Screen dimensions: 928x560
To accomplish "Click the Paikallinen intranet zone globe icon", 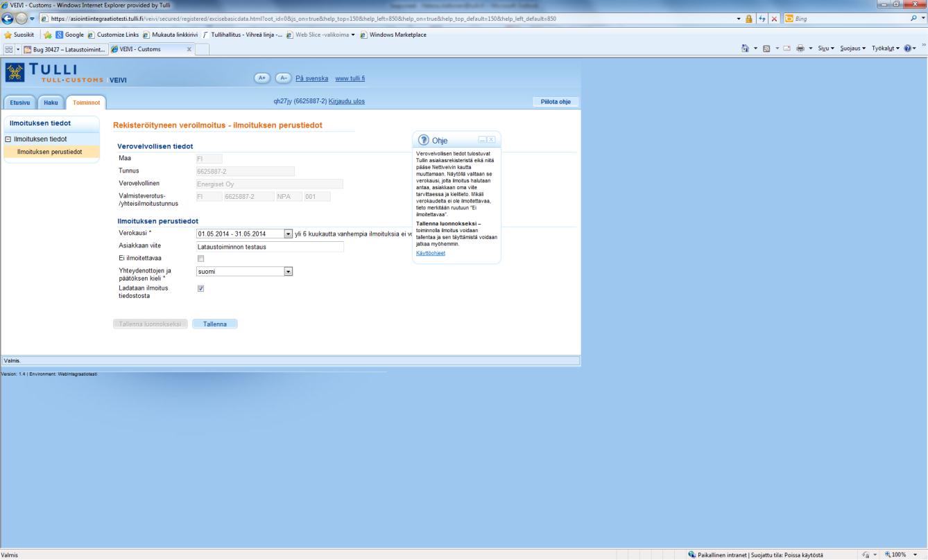I will [x=692, y=554].
